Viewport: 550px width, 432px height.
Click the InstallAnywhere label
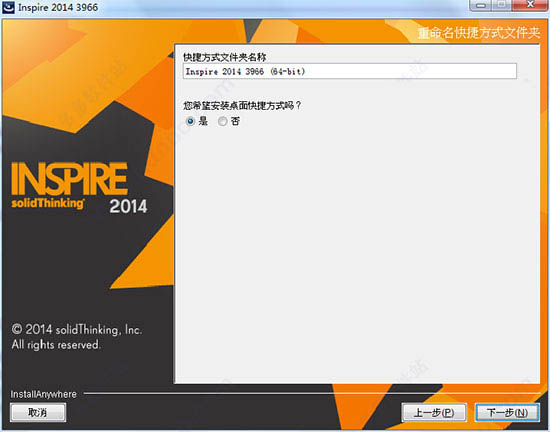tap(43, 394)
